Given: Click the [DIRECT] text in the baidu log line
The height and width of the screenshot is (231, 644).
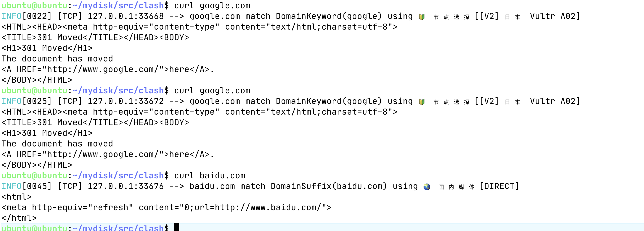Looking at the screenshot, I should (499, 186).
